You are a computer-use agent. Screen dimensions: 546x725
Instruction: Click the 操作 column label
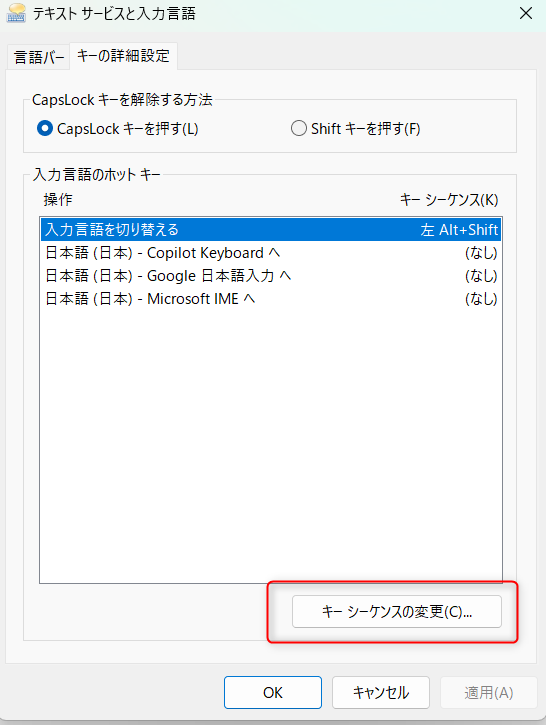coord(58,200)
